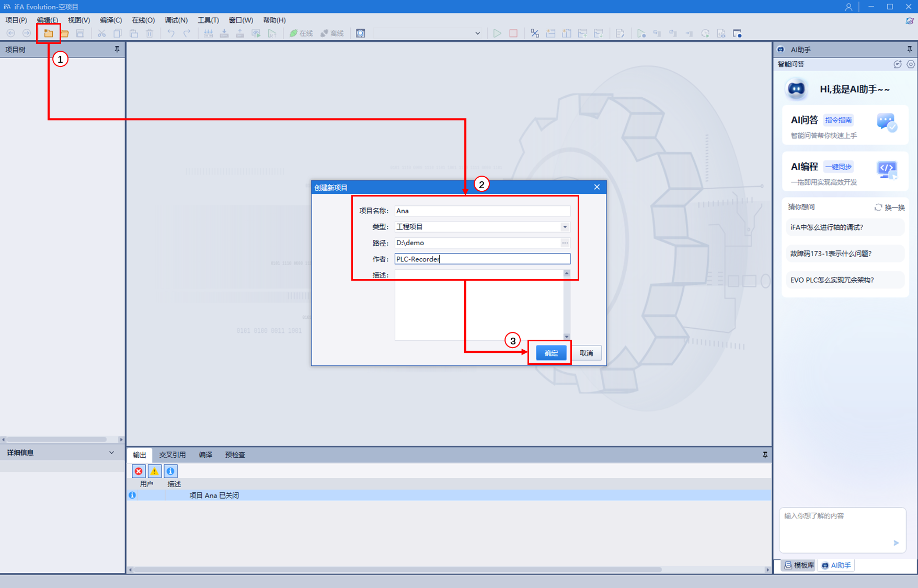Open the 工具(T) menu
The width and height of the screenshot is (918, 588).
click(x=208, y=20)
